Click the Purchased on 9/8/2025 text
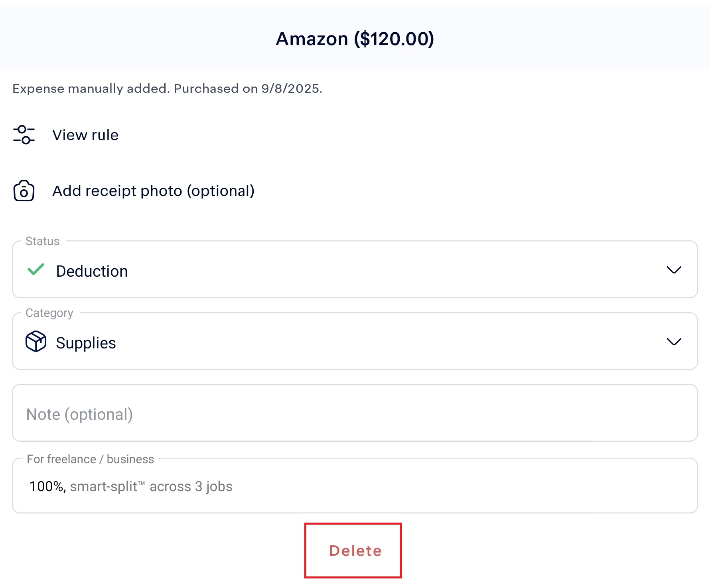The height and width of the screenshot is (588, 710). pyautogui.click(x=248, y=88)
